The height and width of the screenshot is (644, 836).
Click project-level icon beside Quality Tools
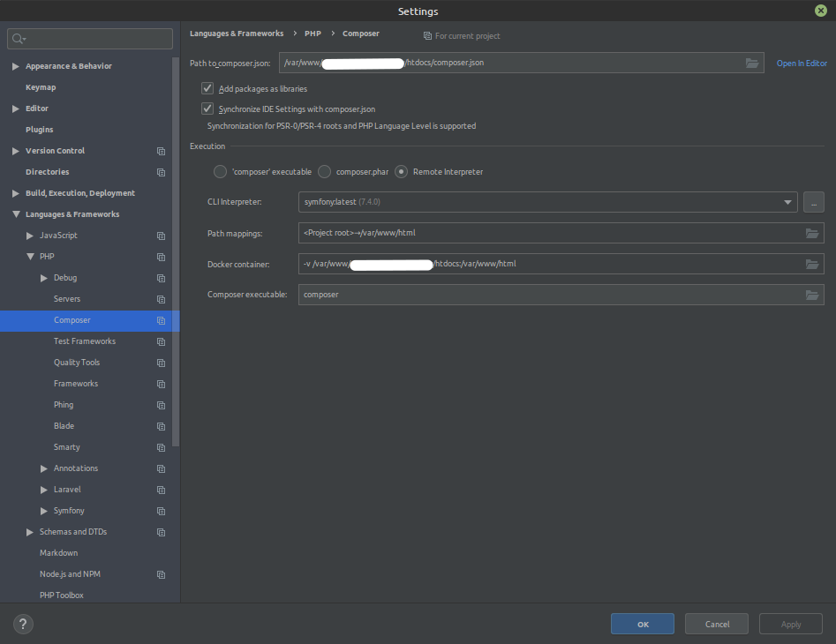(x=161, y=363)
